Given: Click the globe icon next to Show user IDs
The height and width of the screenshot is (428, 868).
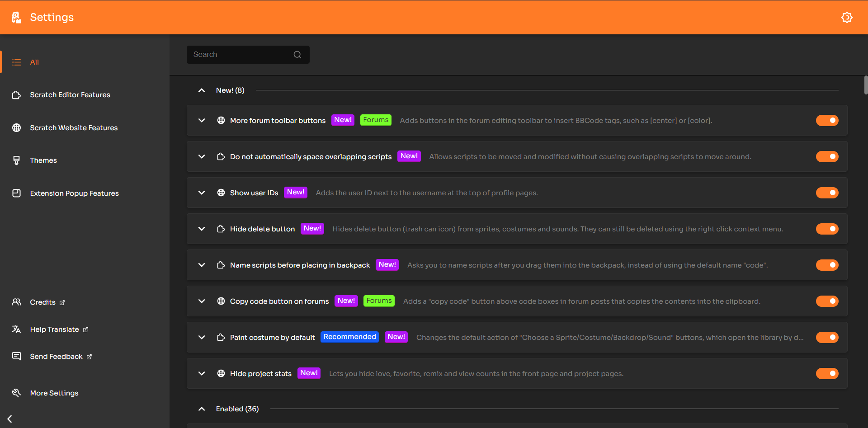Looking at the screenshot, I should click(221, 193).
